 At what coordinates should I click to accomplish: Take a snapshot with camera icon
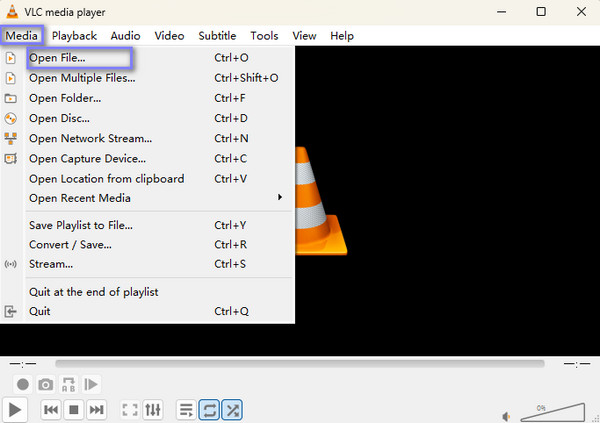46,384
